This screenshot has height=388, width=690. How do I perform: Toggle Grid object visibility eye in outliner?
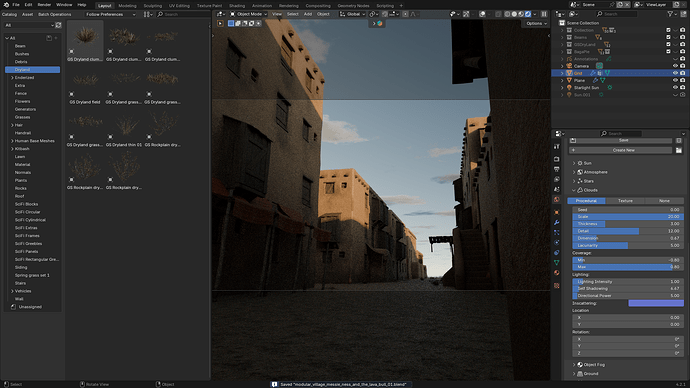[675, 73]
